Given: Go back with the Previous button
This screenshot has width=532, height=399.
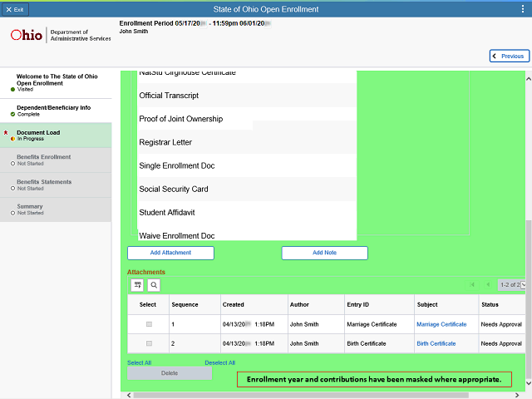Looking at the screenshot, I should coord(509,56).
